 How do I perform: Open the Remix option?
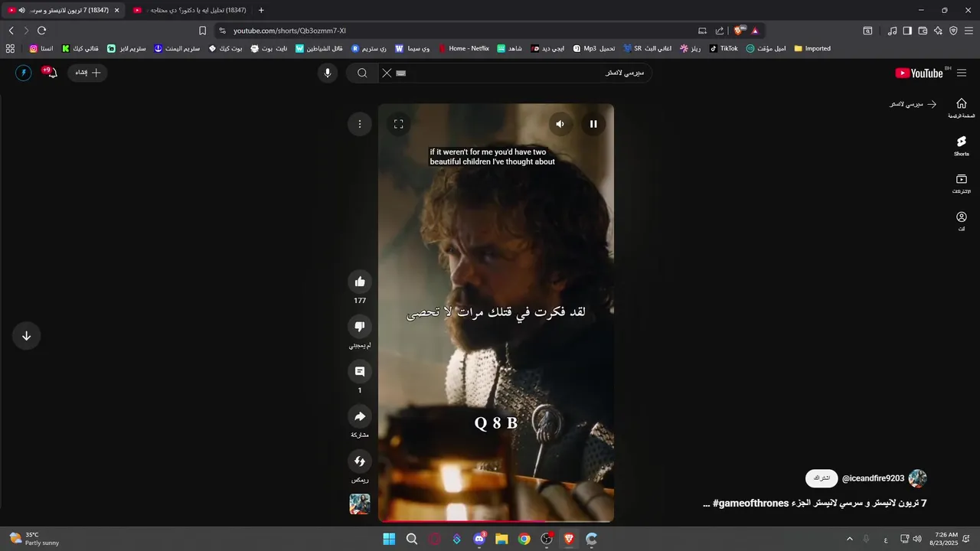[x=360, y=461]
